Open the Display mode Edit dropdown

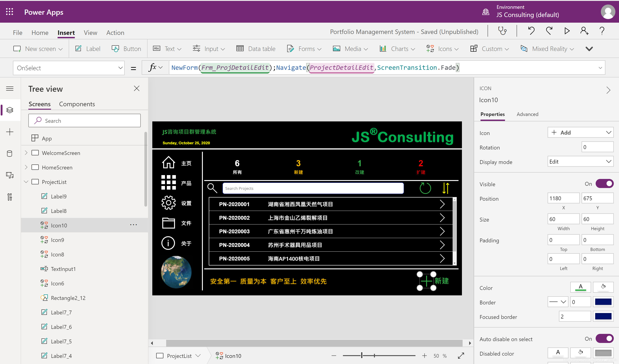coord(580,162)
